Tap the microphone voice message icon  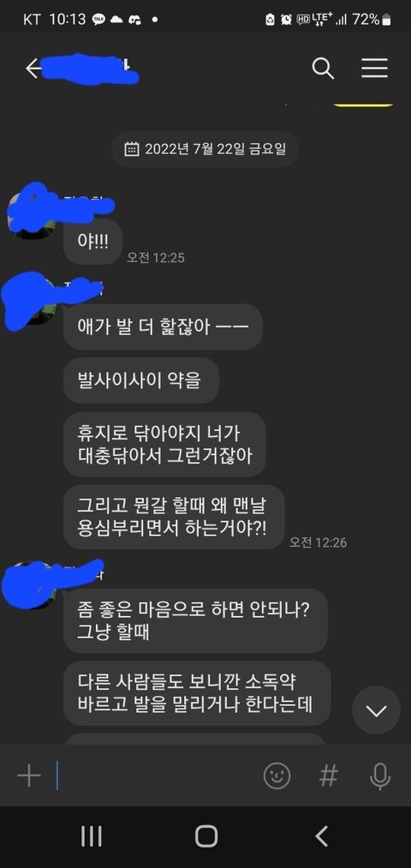pos(379,776)
